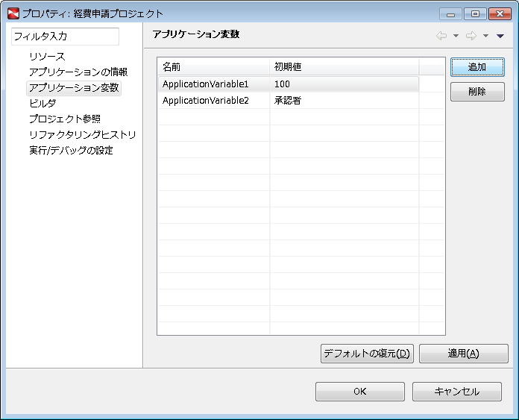Select アプリケーションの情報 in the tree

point(78,72)
